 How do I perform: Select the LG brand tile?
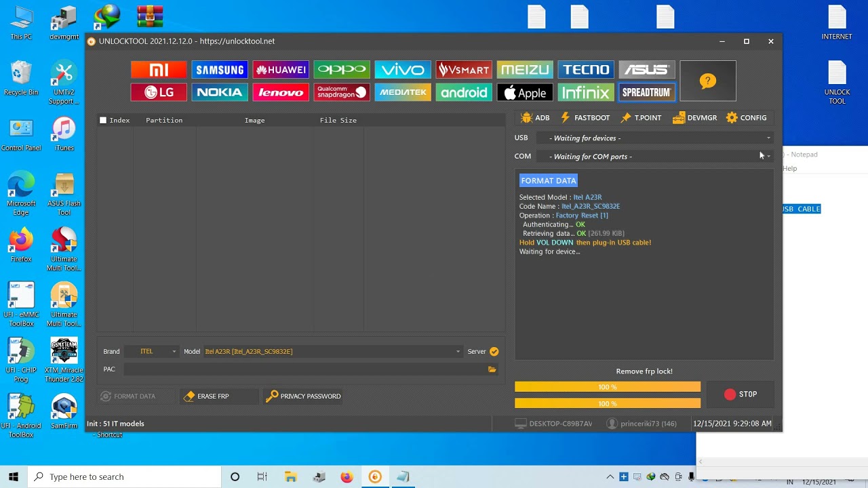(159, 92)
